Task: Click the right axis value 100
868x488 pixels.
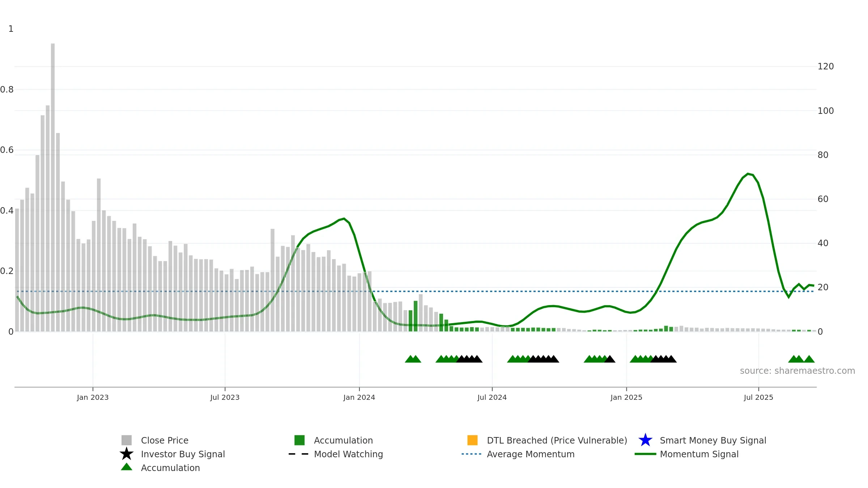Action: (826, 111)
